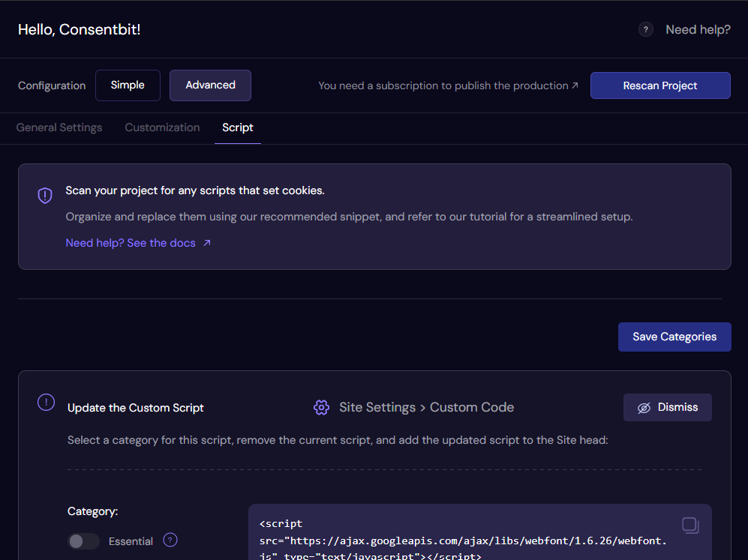The height and width of the screenshot is (560, 748).
Task: Click the Site Settings gear icon
Action: [x=322, y=408]
